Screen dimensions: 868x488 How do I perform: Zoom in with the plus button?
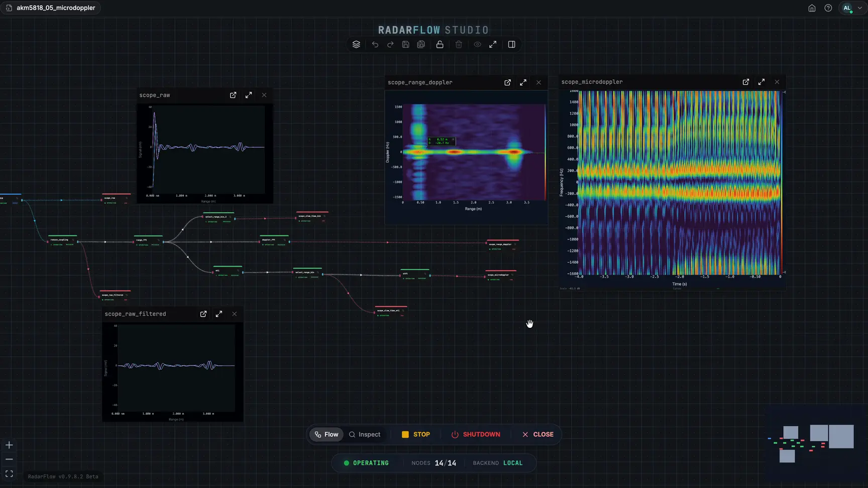point(9,445)
